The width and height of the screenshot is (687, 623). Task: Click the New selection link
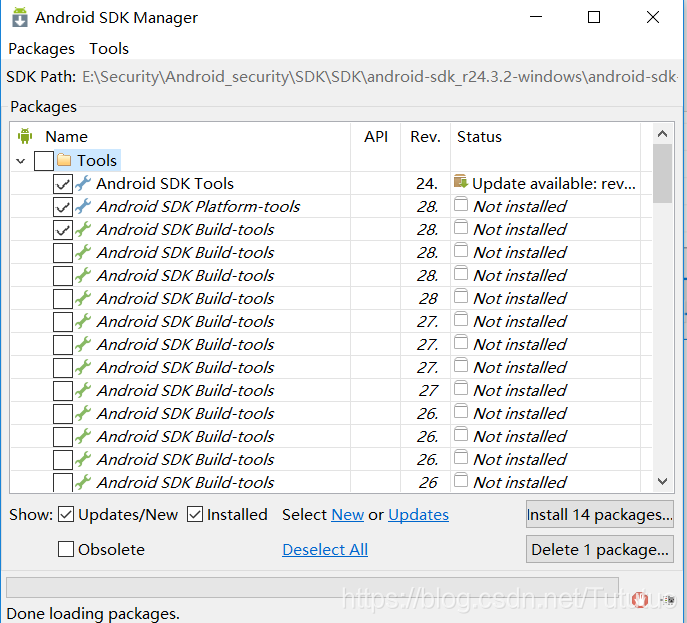click(x=347, y=514)
